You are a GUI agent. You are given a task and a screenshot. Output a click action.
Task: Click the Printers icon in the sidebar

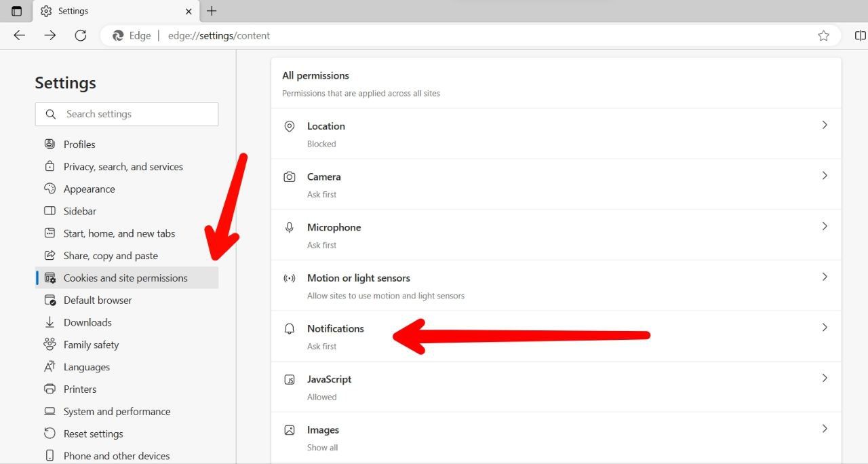(x=50, y=389)
